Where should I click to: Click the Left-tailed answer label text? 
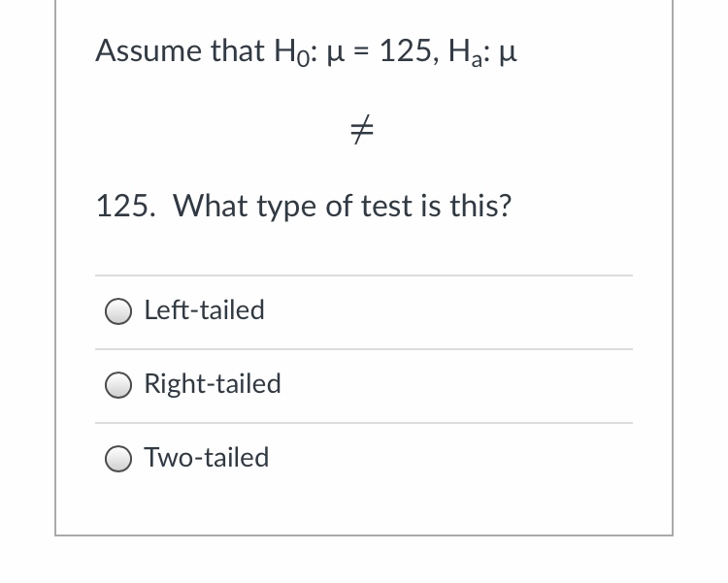point(204,310)
